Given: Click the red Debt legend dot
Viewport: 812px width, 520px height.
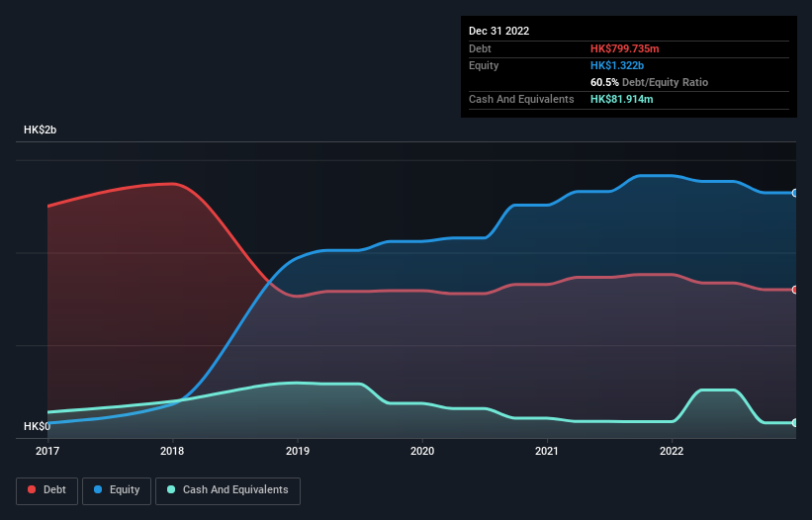Looking at the screenshot, I should pos(32,489).
